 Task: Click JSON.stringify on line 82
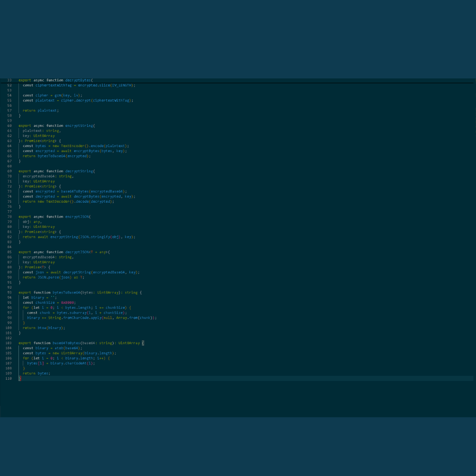[95, 237]
